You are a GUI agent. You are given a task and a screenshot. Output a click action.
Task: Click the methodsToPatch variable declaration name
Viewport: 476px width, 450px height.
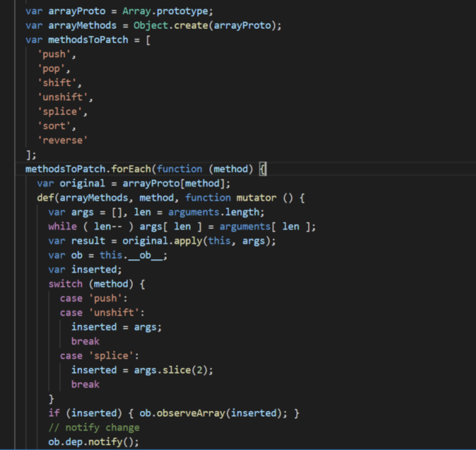coord(88,40)
